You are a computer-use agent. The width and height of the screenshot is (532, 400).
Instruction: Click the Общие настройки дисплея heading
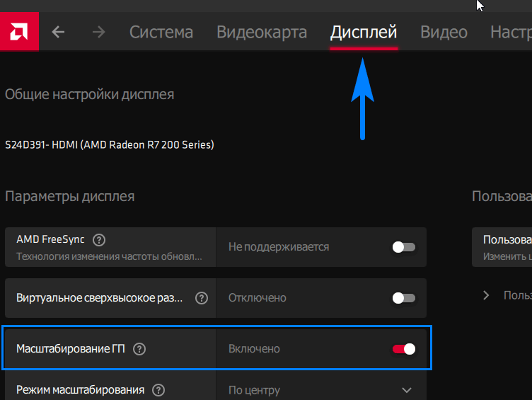pyautogui.click(x=90, y=94)
